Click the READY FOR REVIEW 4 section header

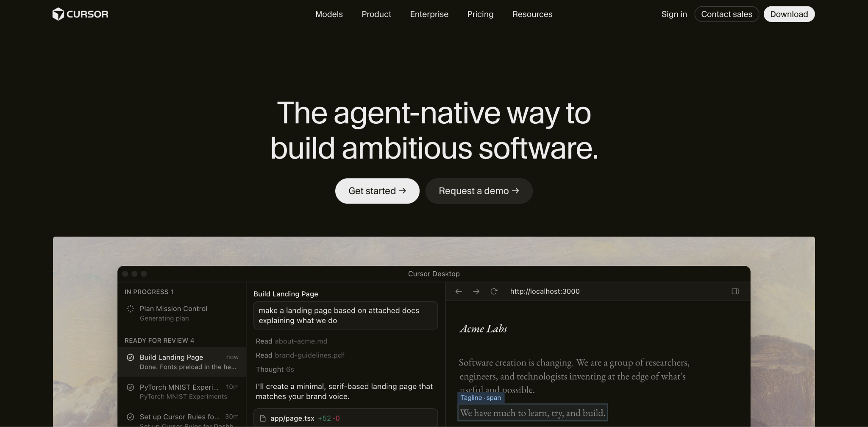[159, 340]
